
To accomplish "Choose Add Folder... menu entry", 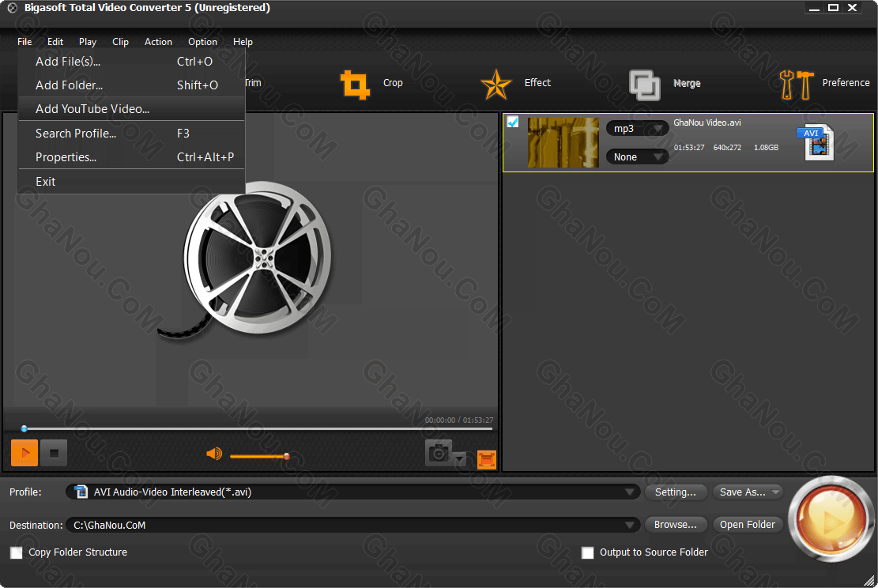I will coord(132,85).
